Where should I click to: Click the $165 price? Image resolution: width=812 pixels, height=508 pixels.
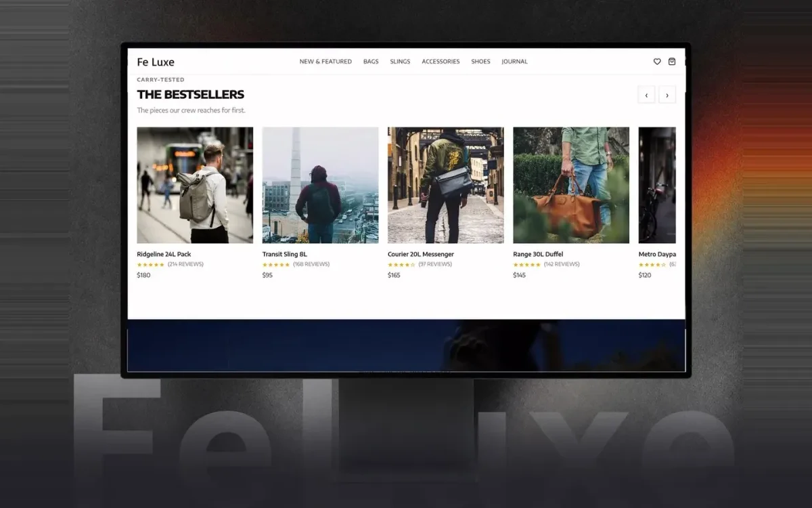pyautogui.click(x=394, y=276)
